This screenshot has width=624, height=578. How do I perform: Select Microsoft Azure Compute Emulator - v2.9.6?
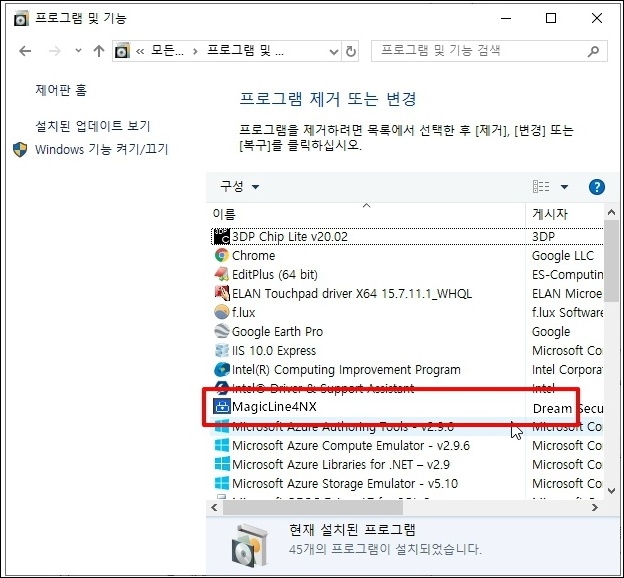(351, 445)
